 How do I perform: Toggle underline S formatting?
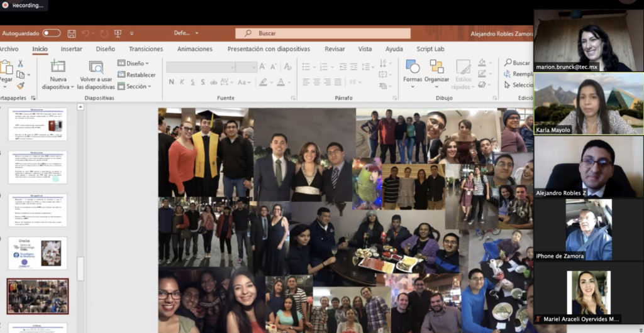(x=192, y=82)
